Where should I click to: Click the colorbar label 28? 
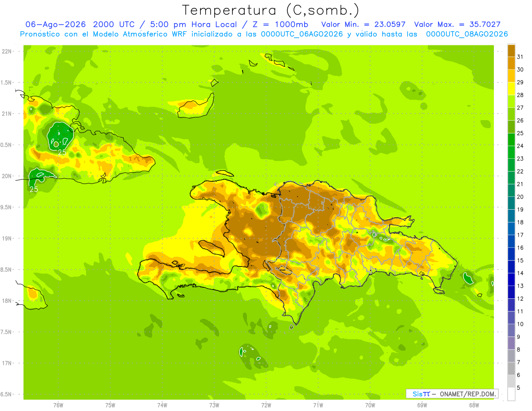coord(521,95)
